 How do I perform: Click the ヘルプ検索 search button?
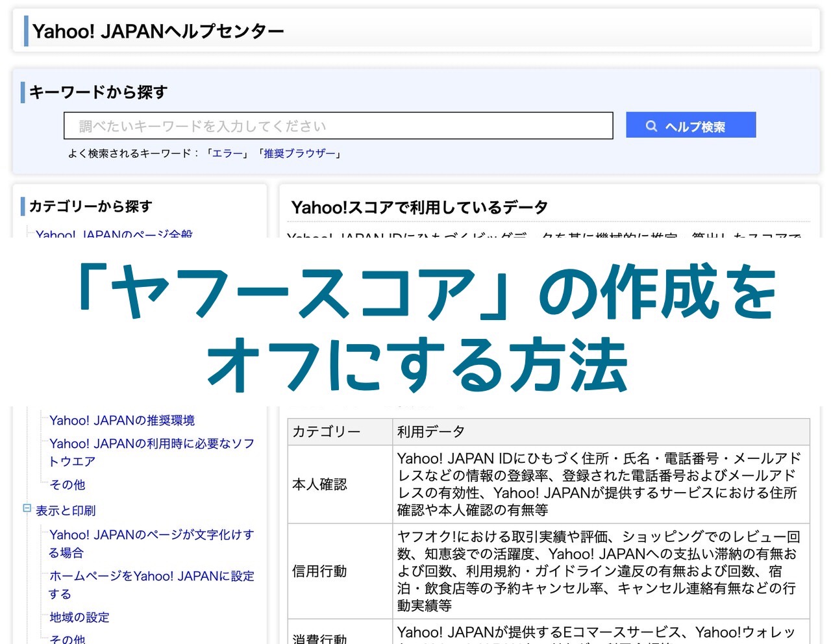[691, 125]
